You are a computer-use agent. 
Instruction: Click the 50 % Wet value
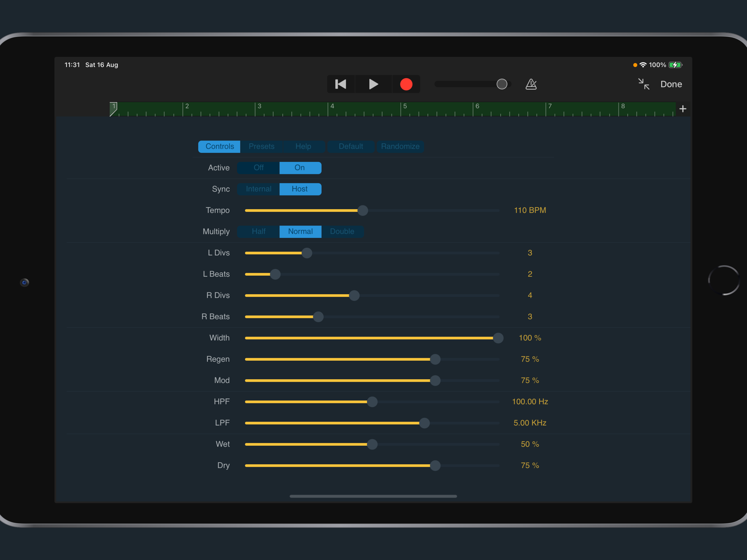click(530, 444)
